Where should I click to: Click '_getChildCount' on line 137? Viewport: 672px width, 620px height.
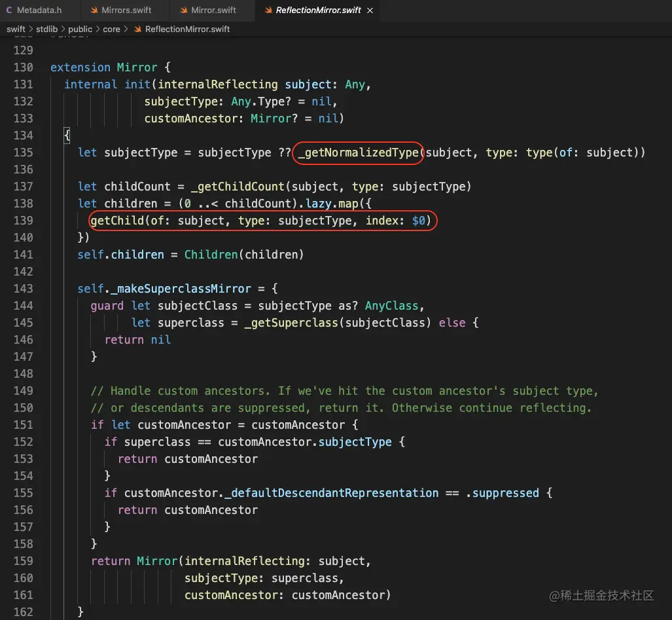(238, 187)
